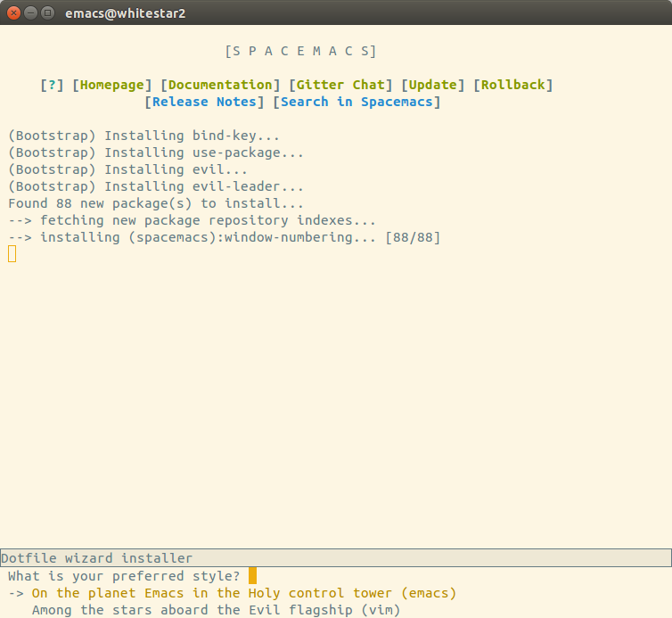
Task: Select the Evil flagship (vim) option
Action: click(216, 610)
